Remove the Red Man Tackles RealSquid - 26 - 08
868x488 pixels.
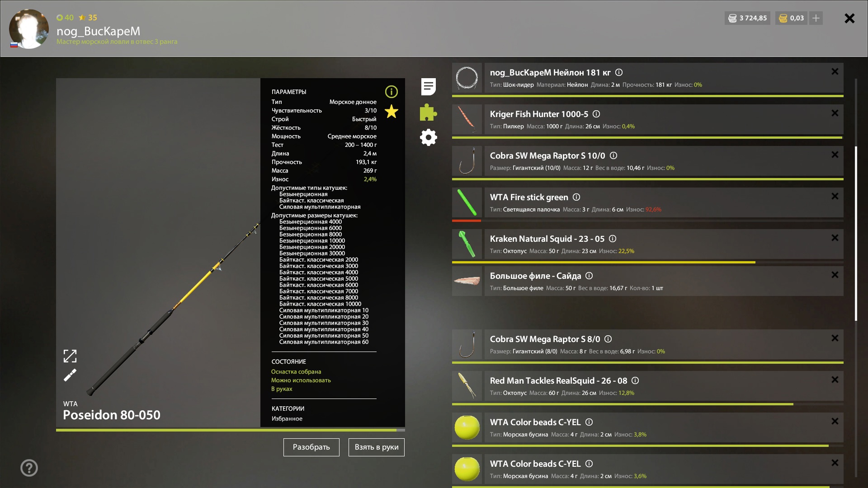[835, 380]
